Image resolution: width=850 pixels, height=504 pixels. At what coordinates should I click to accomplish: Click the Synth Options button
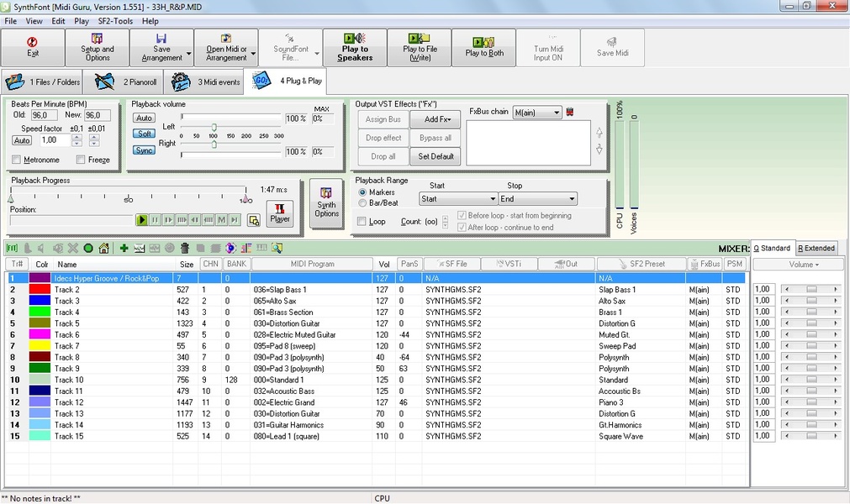click(326, 202)
